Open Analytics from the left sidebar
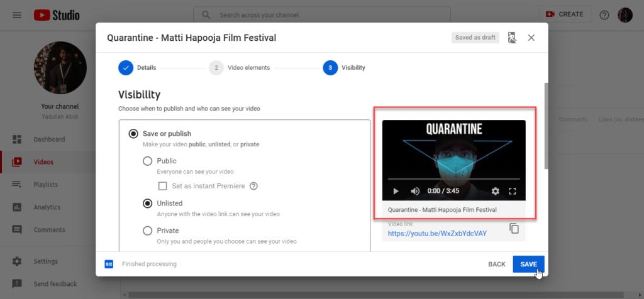 pyautogui.click(x=47, y=207)
